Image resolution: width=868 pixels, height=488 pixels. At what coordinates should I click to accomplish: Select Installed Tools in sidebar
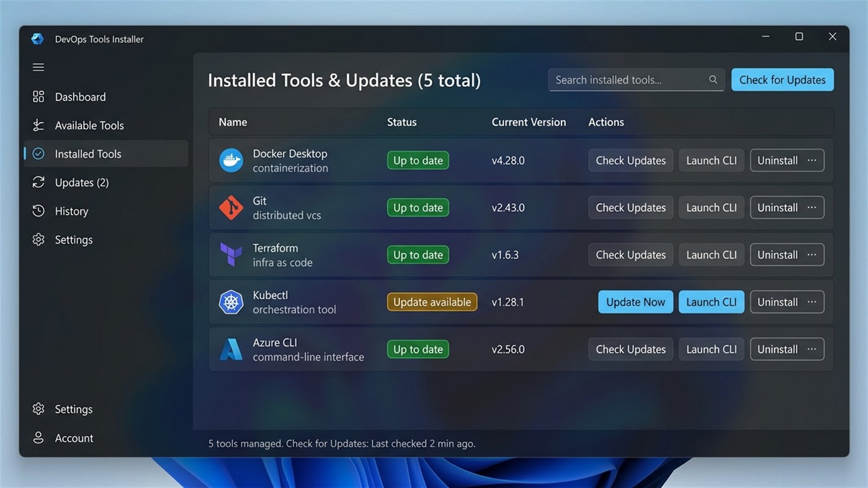click(x=105, y=154)
